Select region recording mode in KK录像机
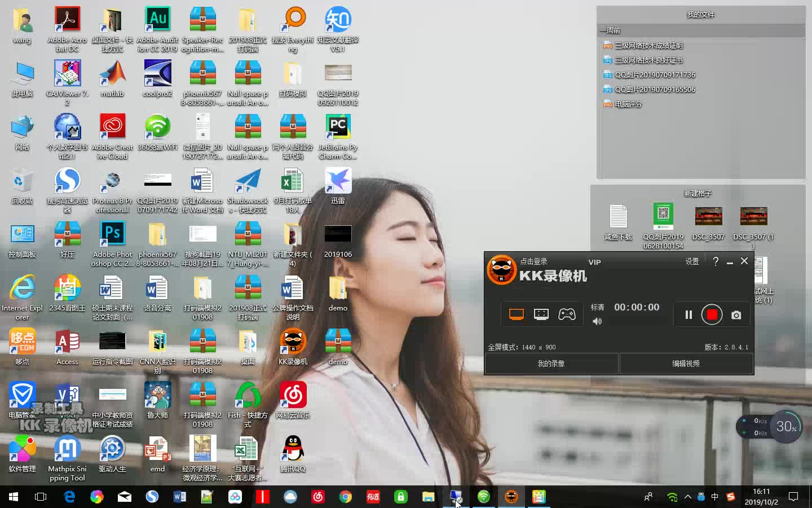This screenshot has height=508, width=812. pos(541,314)
